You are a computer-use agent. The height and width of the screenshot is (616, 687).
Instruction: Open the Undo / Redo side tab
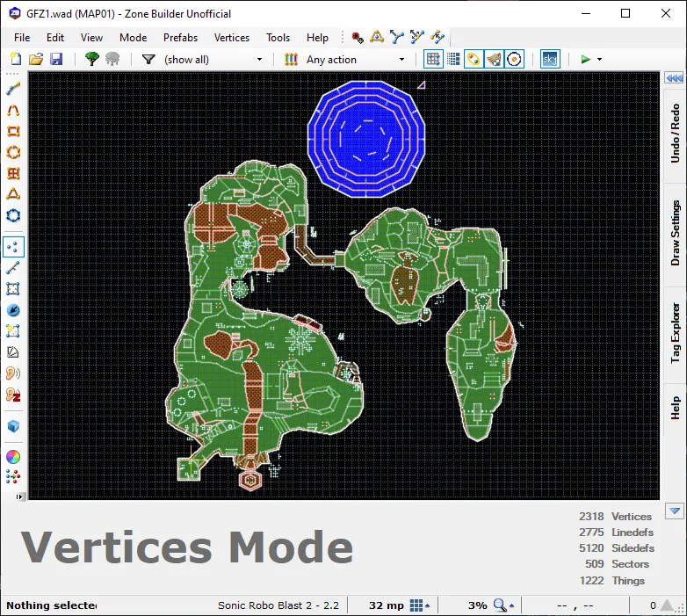click(676, 134)
